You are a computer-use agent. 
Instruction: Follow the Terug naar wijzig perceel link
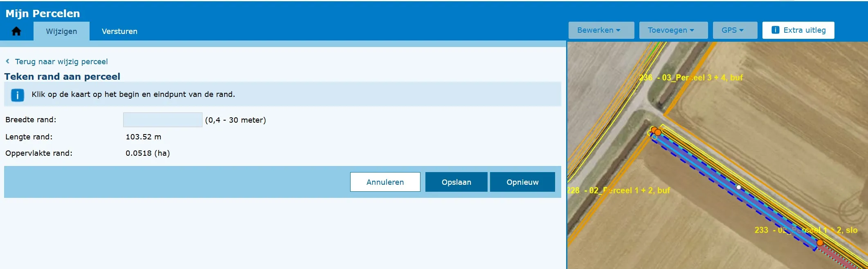[61, 61]
